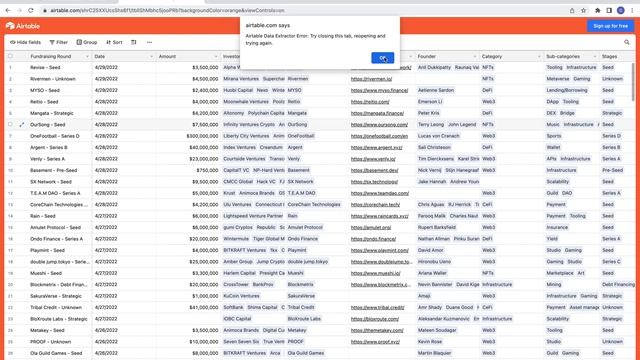The image size is (640, 360).
Task: Click the SoftBank investor tag
Action: (233, 307)
